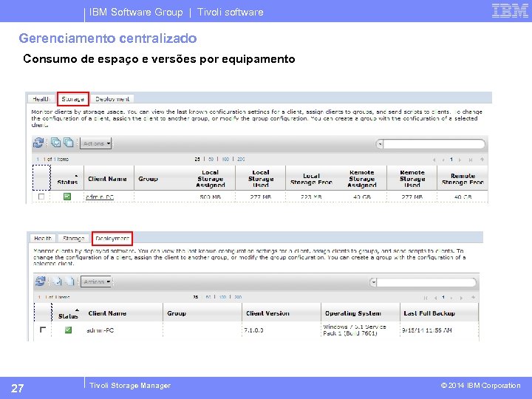Viewport: 532px width, 399px height.
Task: Click Storage panel search input field
Action: point(434,144)
